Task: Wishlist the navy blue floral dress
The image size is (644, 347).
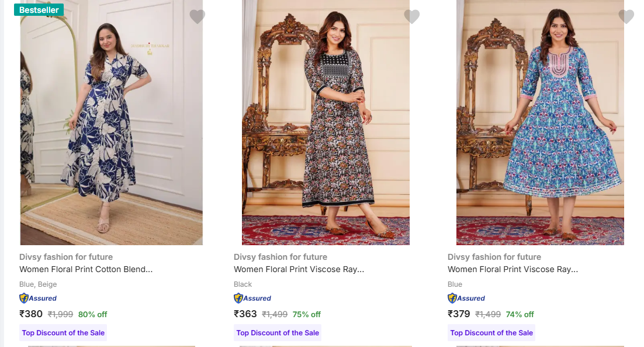Action: click(198, 17)
